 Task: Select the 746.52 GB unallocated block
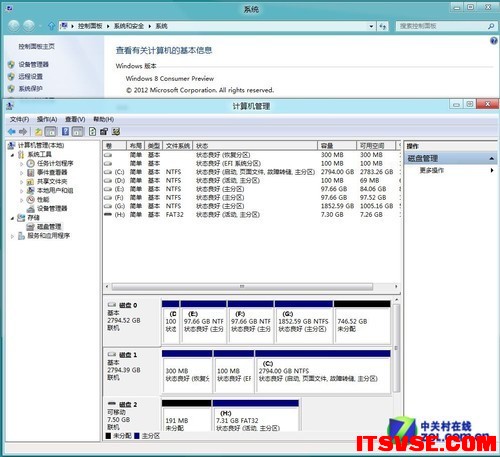tap(362, 322)
